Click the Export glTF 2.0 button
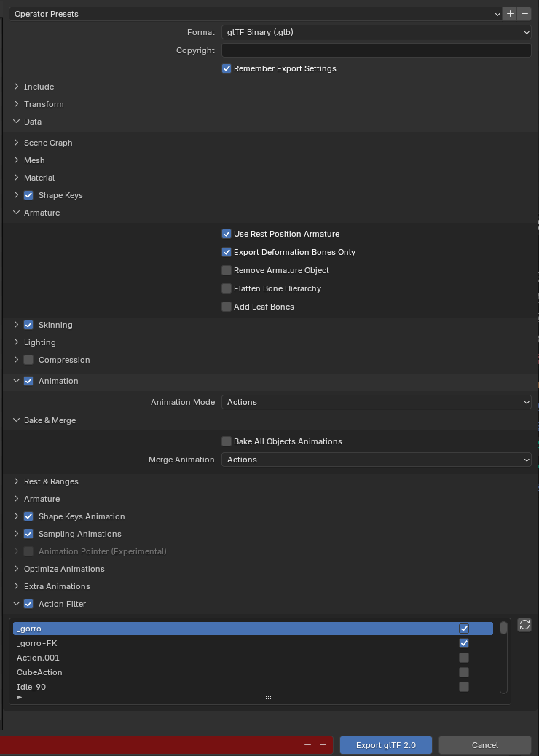This screenshot has height=756, width=539. 386,745
